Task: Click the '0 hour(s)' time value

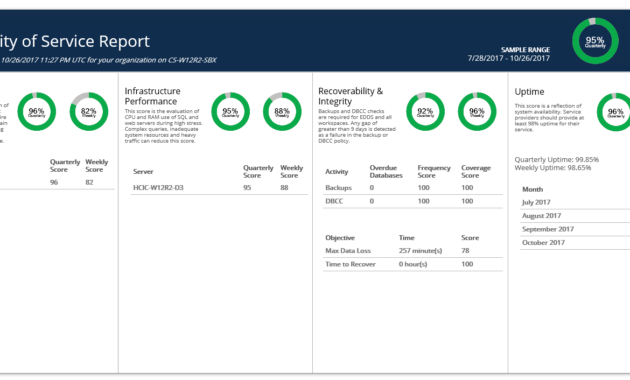Action: click(x=413, y=264)
